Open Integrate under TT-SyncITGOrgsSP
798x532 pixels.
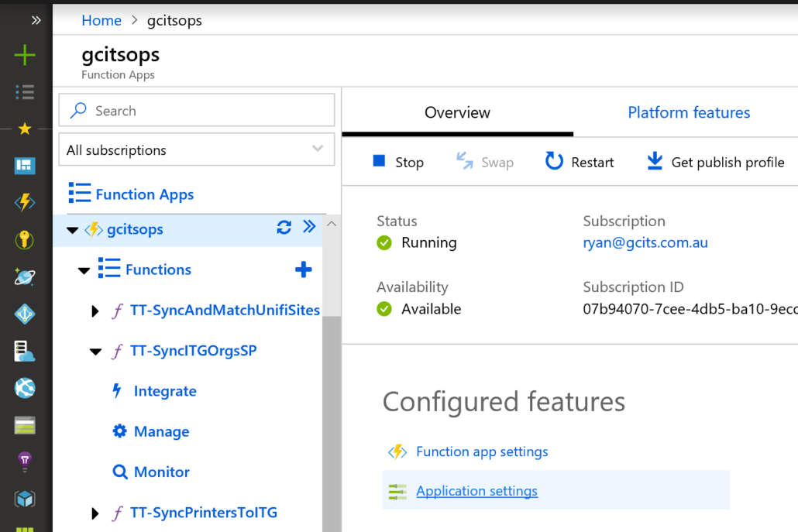pyautogui.click(x=165, y=391)
